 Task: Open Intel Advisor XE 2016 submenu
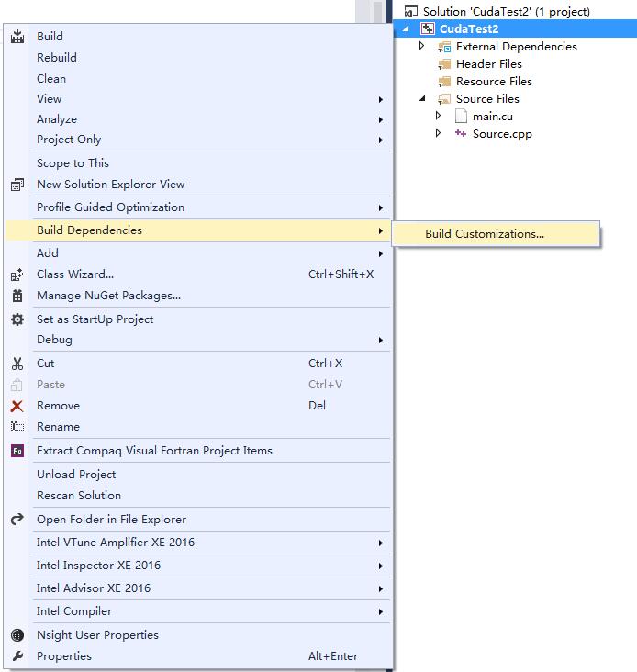[x=198, y=588]
